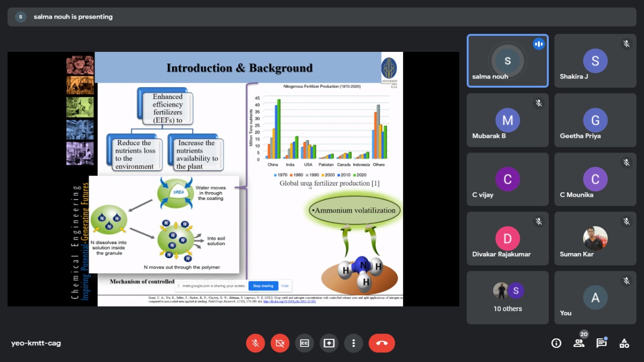Unmute microphone with the red mic button

point(255,343)
